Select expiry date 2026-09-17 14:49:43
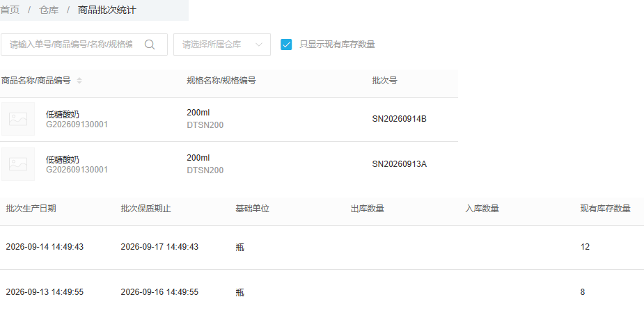Image resolution: width=644 pixels, height=313 pixels. coord(159,247)
